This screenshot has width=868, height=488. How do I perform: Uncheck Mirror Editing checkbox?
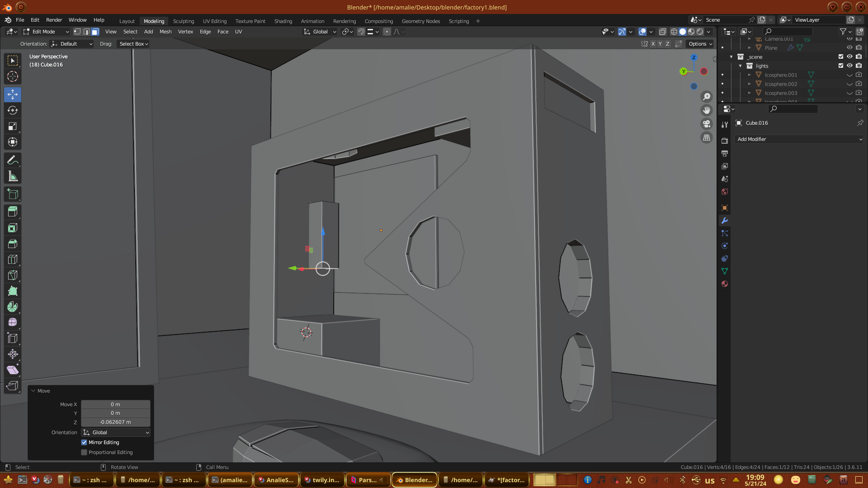click(84, 442)
